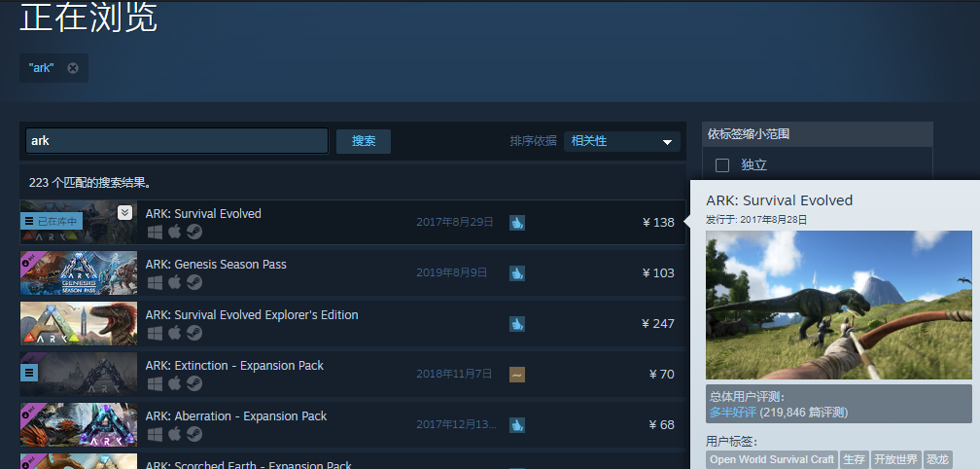Click Steam icon under ARK: Genesis Season Pass

pos(194,282)
